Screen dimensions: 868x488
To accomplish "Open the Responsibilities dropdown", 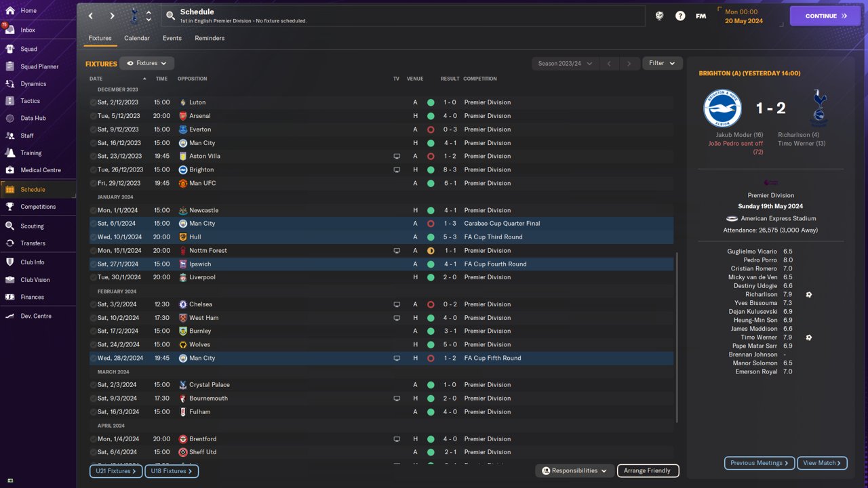I will (x=574, y=470).
